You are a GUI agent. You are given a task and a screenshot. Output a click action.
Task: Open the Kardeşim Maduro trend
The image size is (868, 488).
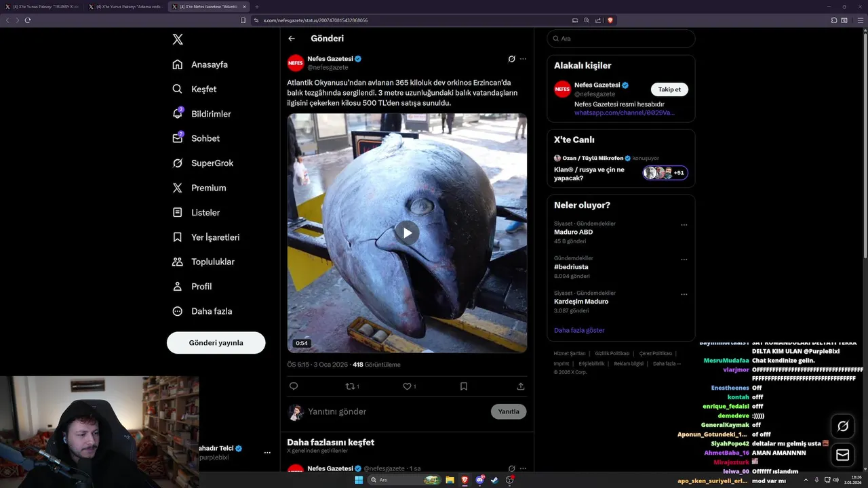click(x=581, y=301)
